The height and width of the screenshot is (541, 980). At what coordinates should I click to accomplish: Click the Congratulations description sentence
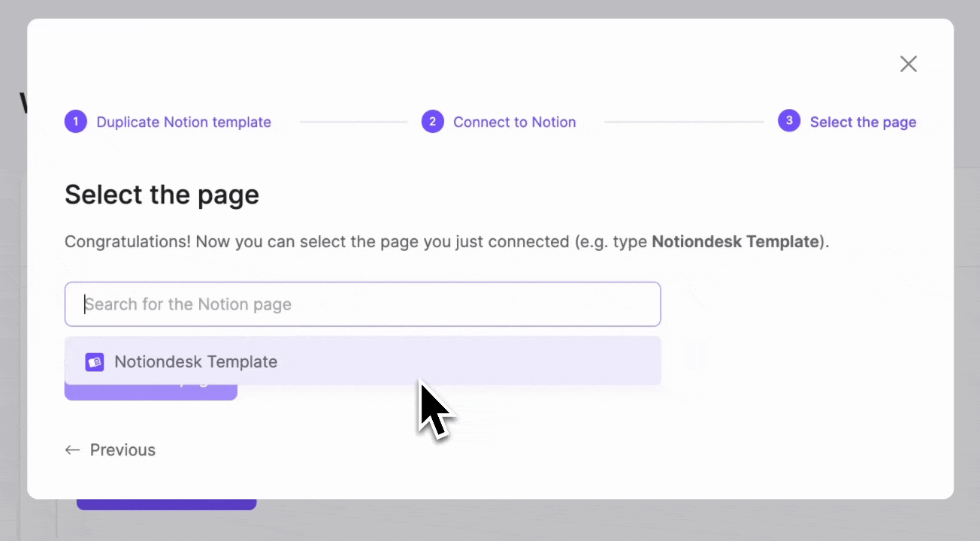(446, 242)
